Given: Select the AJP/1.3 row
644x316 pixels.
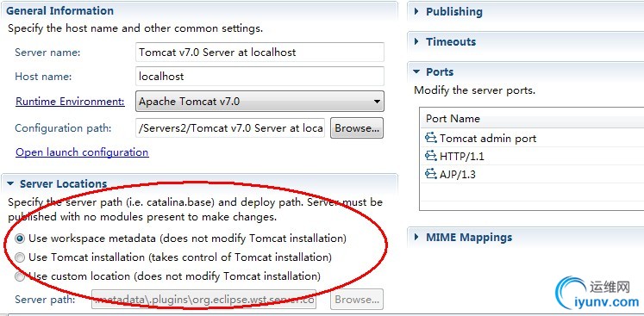Looking at the screenshot, I should coord(533,174).
